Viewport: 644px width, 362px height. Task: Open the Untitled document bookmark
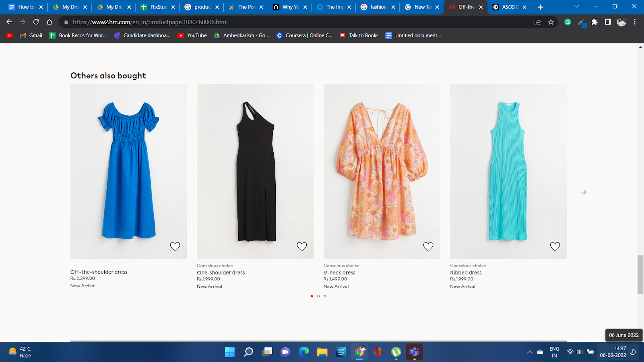[x=413, y=35]
